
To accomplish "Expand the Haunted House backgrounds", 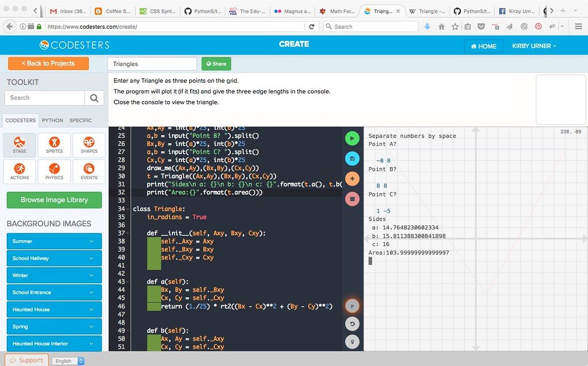I will [55, 310].
